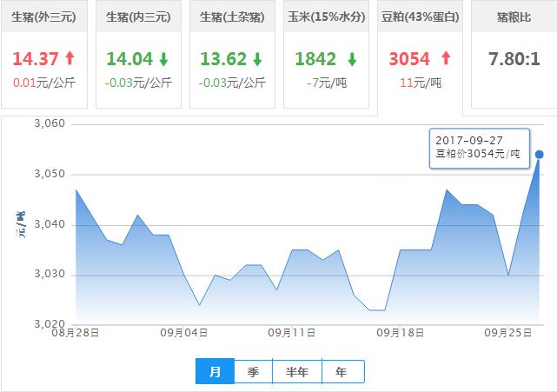Click the -7元/吨 change text
The image size is (557, 392).
327,83
